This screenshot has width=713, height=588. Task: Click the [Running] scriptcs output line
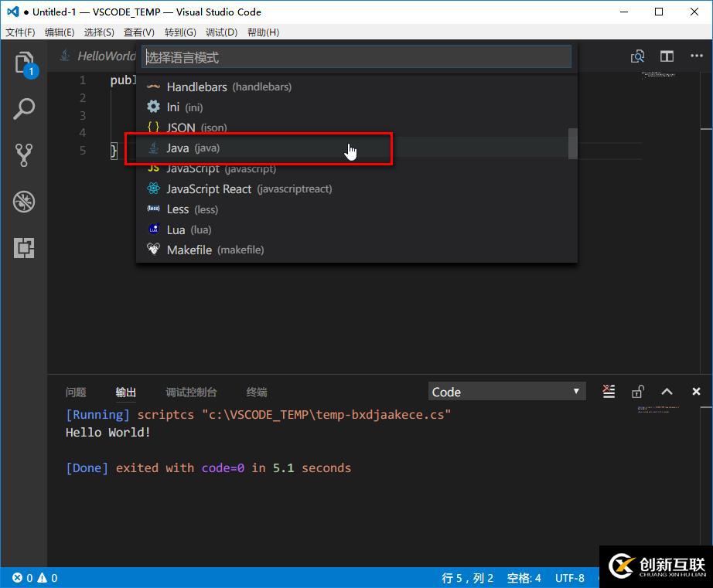tap(258, 415)
